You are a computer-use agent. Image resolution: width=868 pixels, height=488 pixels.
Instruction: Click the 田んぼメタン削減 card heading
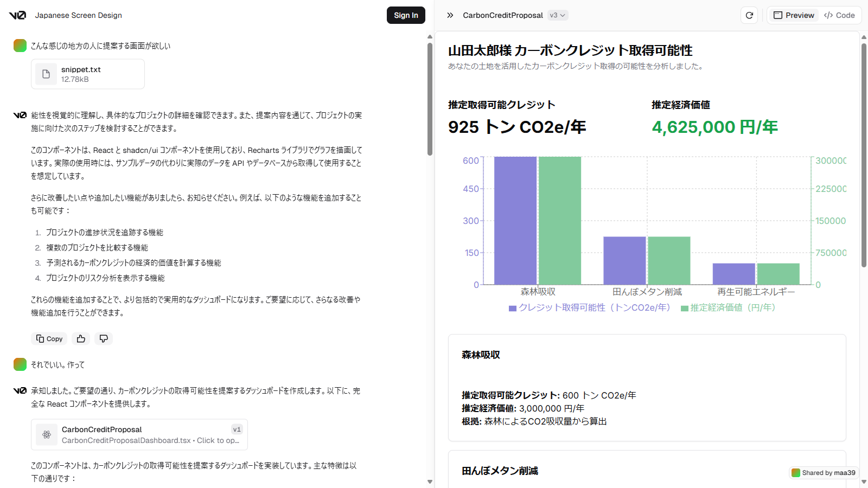coord(500,471)
